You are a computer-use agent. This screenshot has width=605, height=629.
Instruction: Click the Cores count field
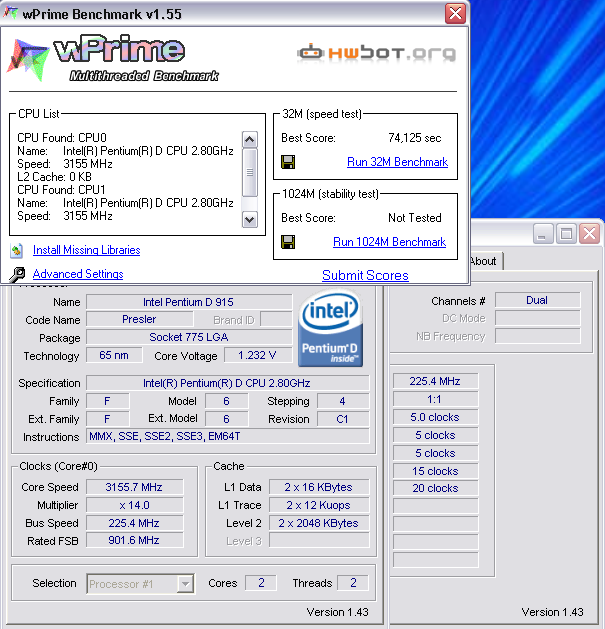click(261, 583)
